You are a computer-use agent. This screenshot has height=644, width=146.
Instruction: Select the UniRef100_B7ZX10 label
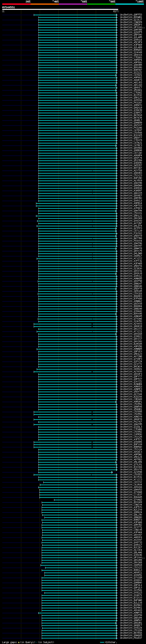coord(131,597)
